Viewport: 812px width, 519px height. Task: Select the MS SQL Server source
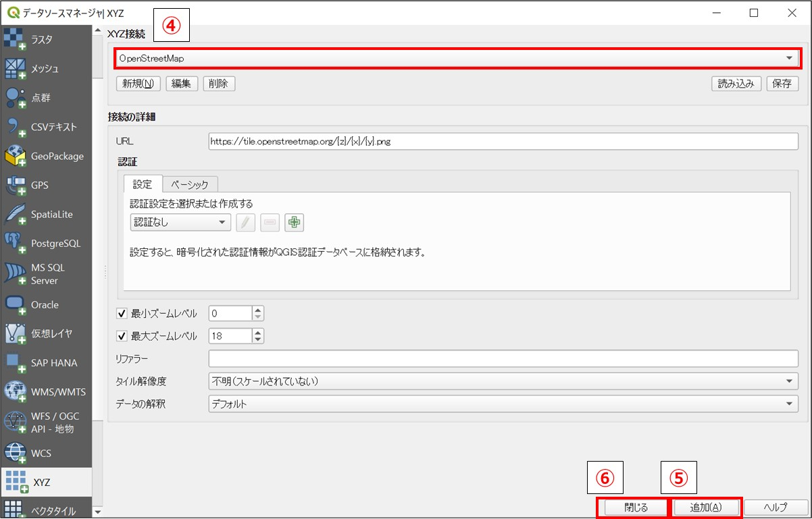pyautogui.click(x=46, y=274)
